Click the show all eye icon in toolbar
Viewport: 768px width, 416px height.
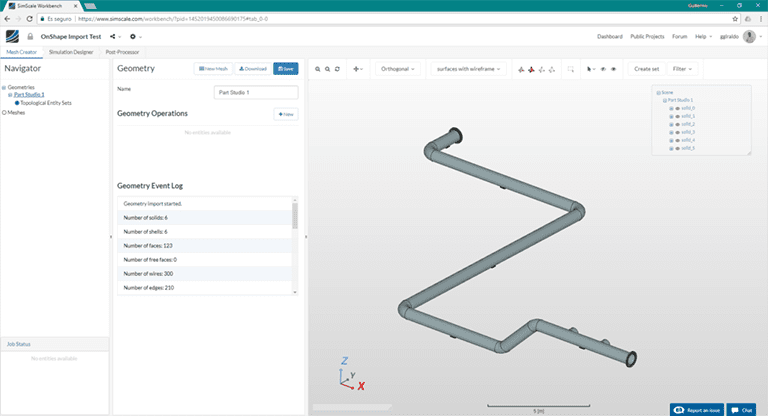pos(613,69)
